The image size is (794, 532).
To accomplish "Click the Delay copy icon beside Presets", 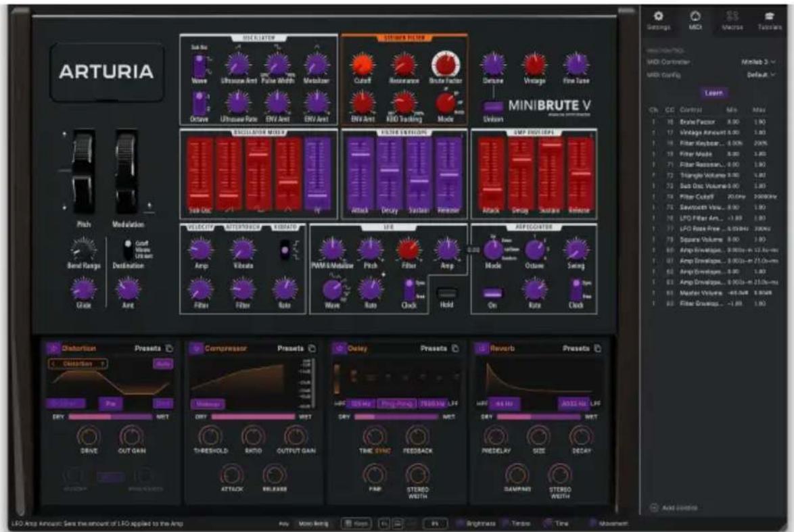I will pos(455,348).
